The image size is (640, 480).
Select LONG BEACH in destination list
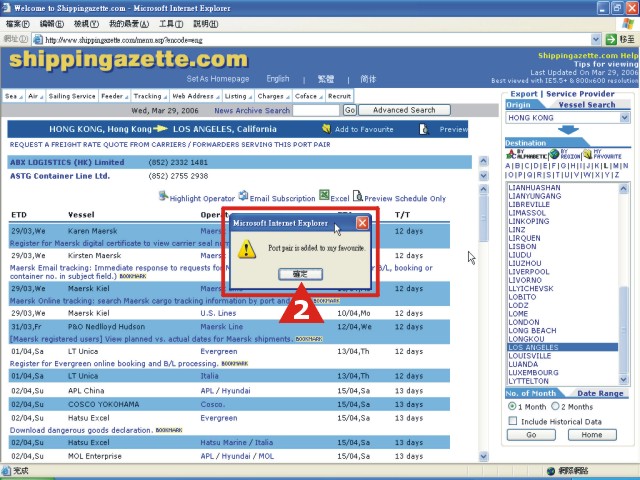(532, 330)
